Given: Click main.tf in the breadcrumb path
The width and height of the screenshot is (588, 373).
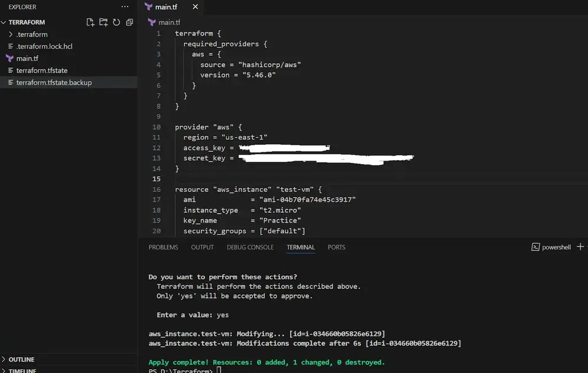Looking at the screenshot, I should tap(169, 22).
